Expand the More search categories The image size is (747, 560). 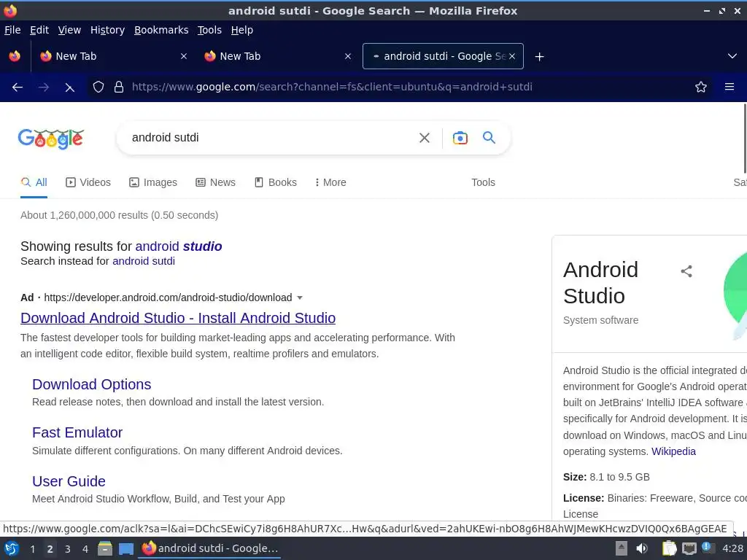pyautogui.click(x=330, y=182)
